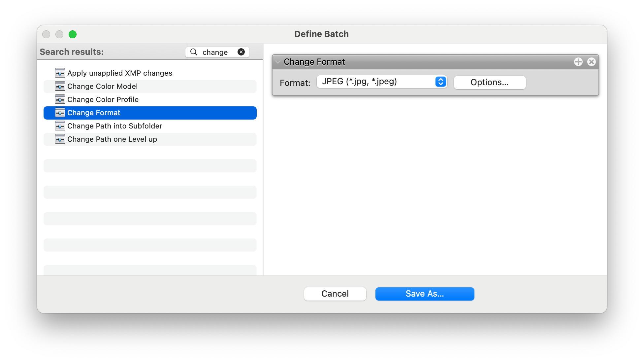The image size is (644, 362).
Task: Select 'Change Color Model' in results
Action: (150, 86)
